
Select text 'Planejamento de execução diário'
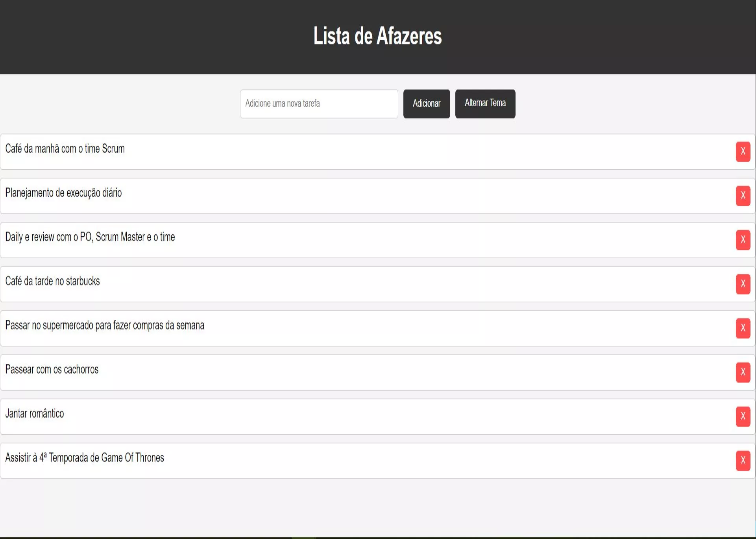[63, 193]
